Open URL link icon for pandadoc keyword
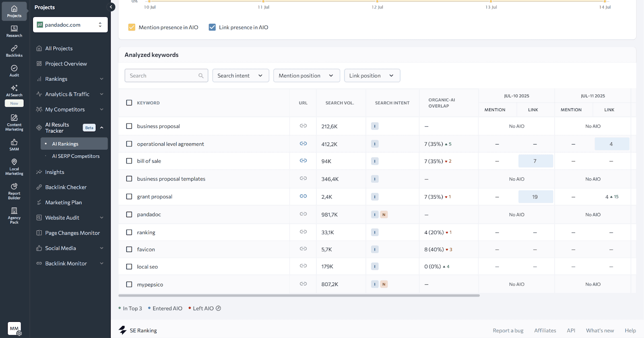 point(303,214)
